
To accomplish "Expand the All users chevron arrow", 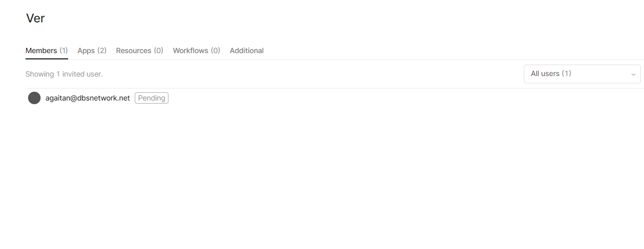I will [x=633, y=74].
